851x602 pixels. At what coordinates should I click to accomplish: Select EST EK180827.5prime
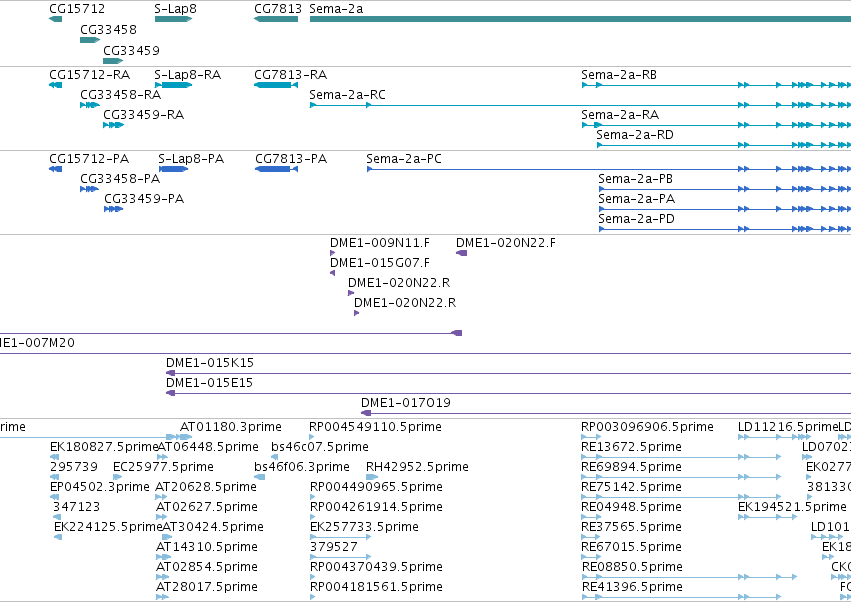click(x=104, y=447)
